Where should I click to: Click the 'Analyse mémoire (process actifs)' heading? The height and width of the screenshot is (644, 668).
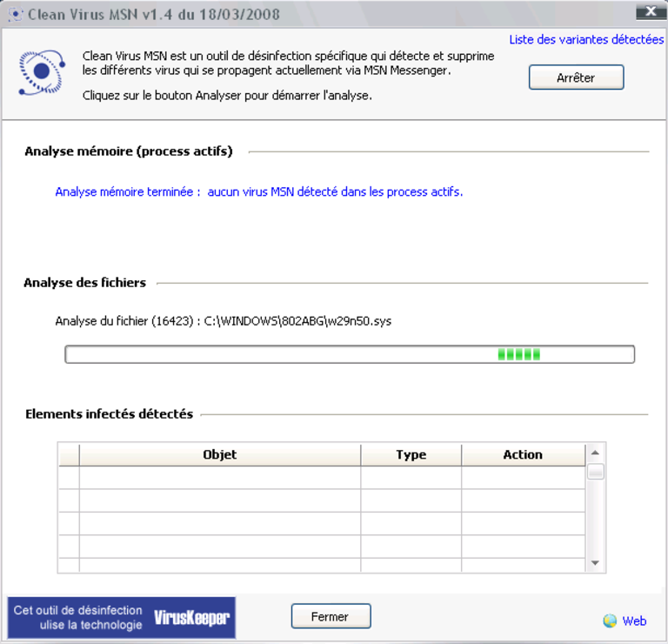(129, 151)
